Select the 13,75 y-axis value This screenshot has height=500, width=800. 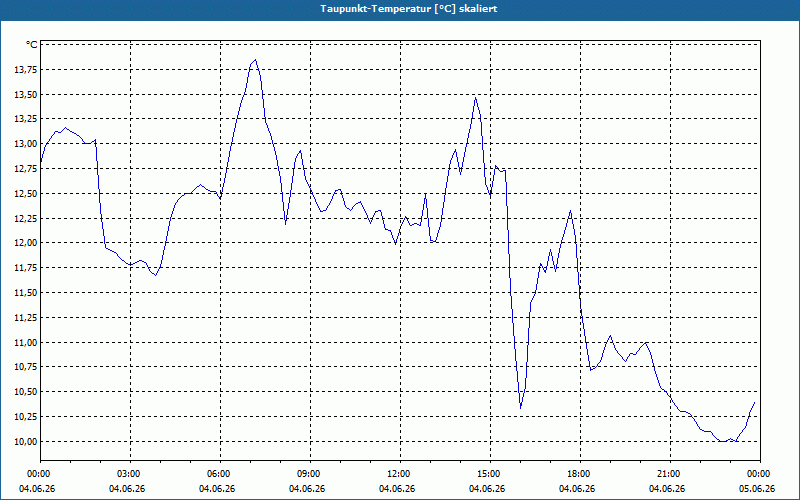(x=24, y=70)
